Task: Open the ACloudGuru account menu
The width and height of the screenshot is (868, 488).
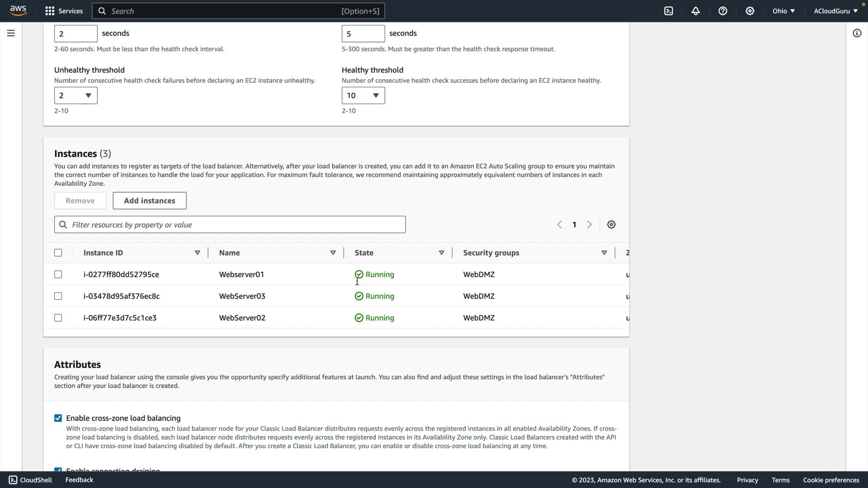Action: [x=835, y=11]
